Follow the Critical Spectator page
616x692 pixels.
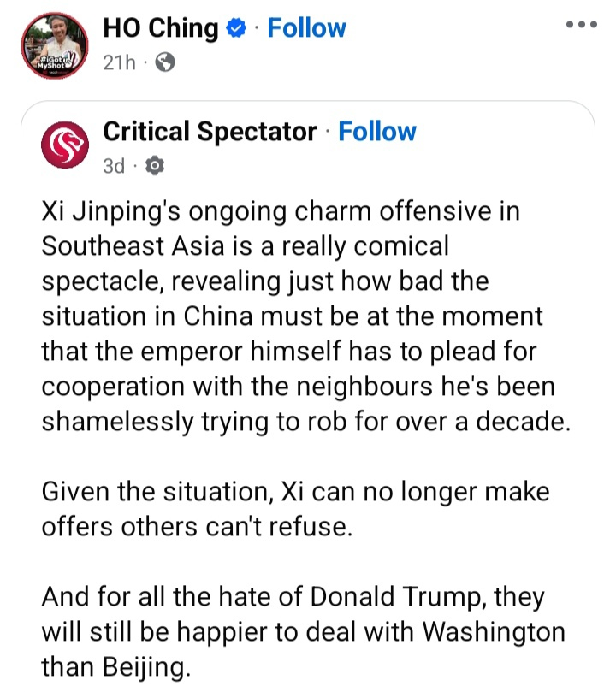(377, 132)
